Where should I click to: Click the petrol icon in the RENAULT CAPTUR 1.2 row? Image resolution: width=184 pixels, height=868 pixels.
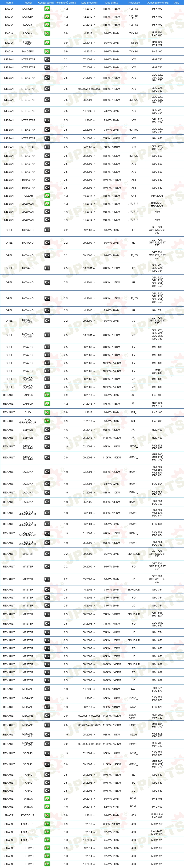click(x=47, y=404)
